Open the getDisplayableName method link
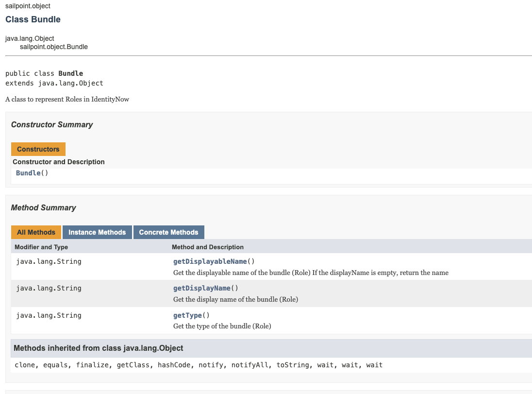The height and width of the screenshot is (394, 532). 210,261
